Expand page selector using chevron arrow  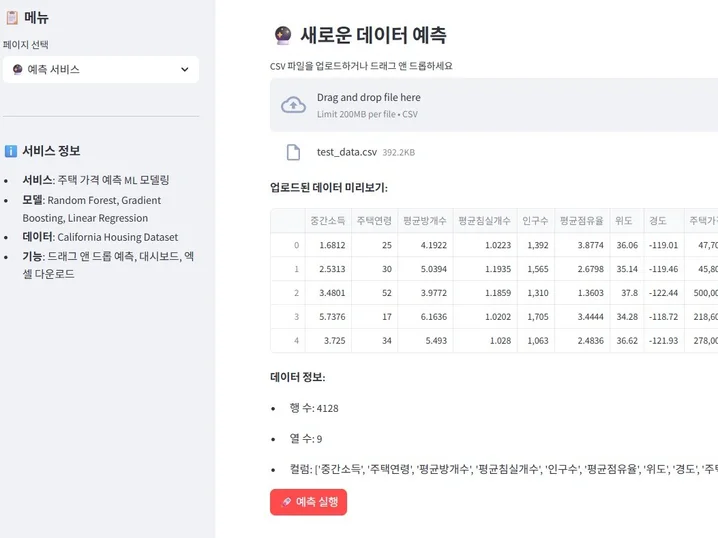pos(184,69)
